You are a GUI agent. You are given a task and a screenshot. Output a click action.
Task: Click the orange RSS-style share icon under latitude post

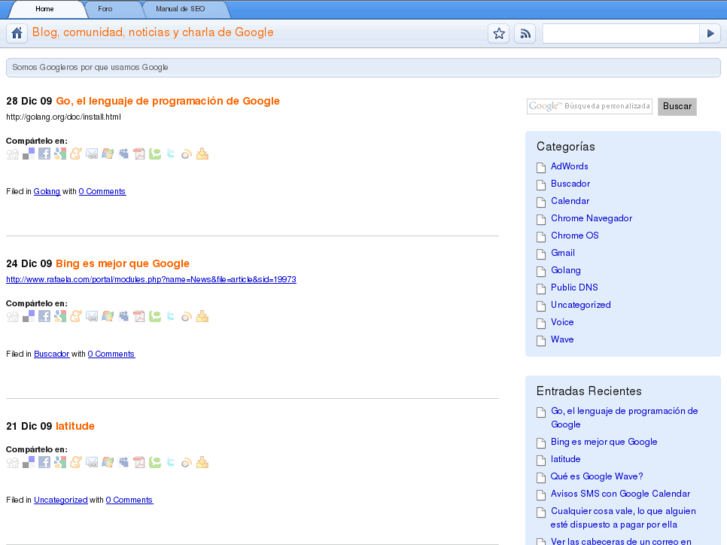pyautogui.click(x=186, y=462)
